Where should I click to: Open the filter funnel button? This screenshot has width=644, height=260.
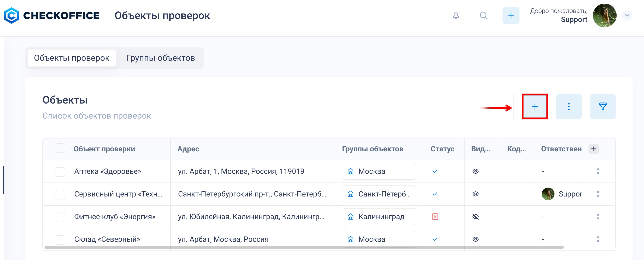point(602,106)
